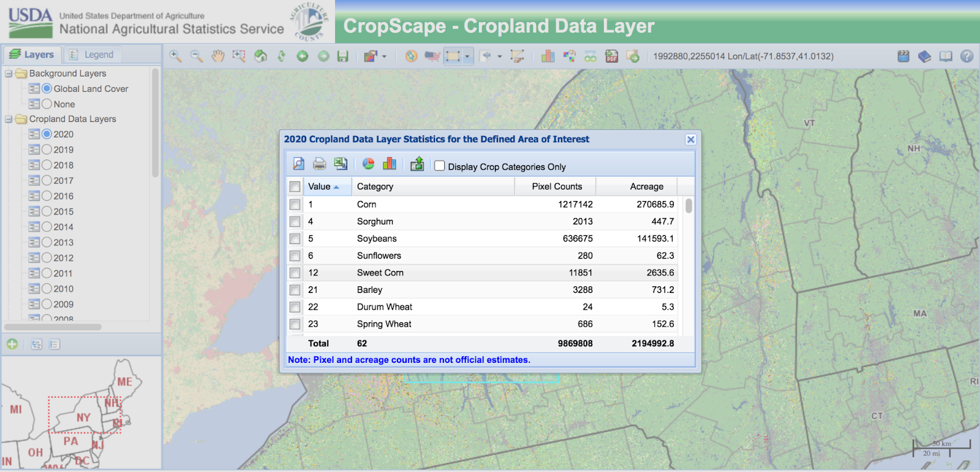Viewport: 980px width, 472px height.
Task: Click the orange globe identify icon
Action: pyautogui.click(x=411, y=56)
